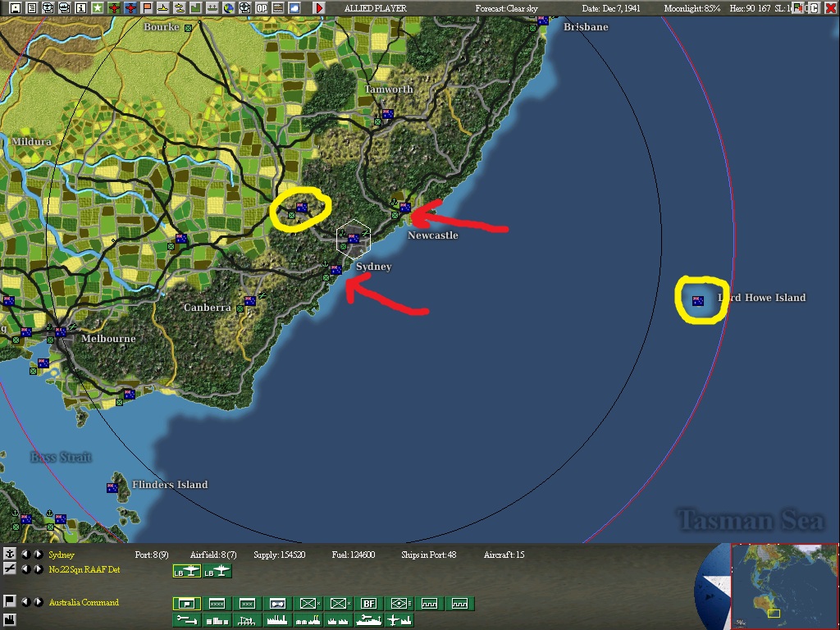Click the refinery tower industry icon
The image size is (840, 630).
[247, 620]
